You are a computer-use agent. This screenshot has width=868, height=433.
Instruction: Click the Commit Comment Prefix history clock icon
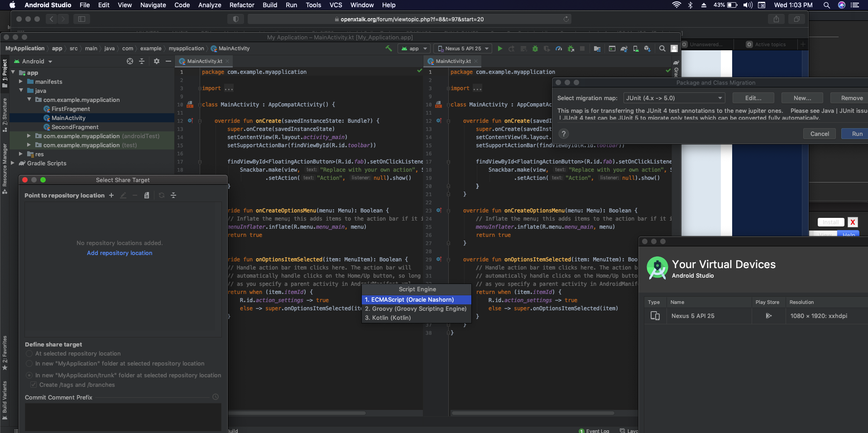pyautogui.click(x=216, y=397)
